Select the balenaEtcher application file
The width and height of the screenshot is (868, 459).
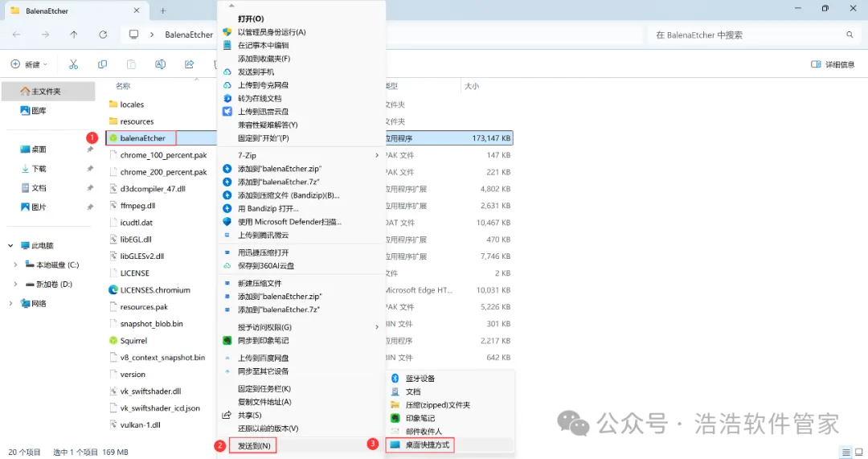[142, 138]
